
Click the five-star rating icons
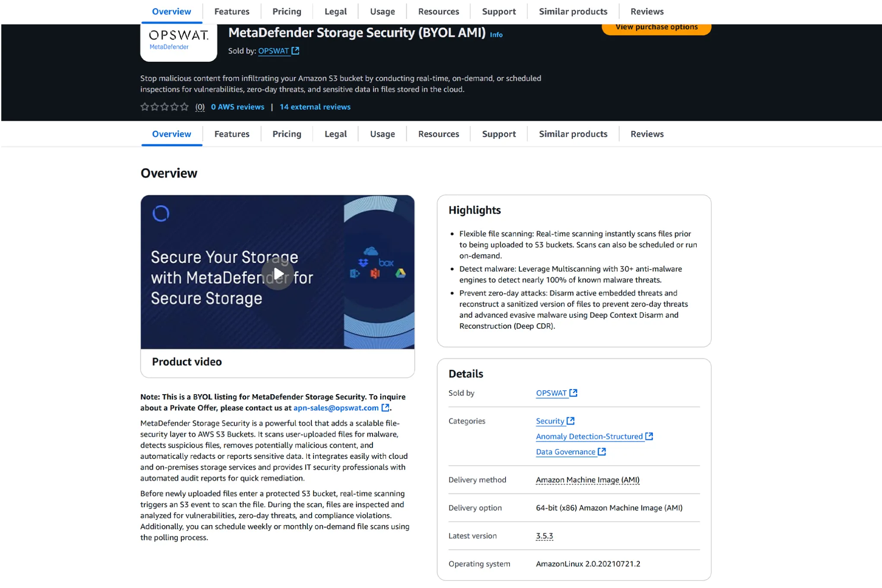164,107
